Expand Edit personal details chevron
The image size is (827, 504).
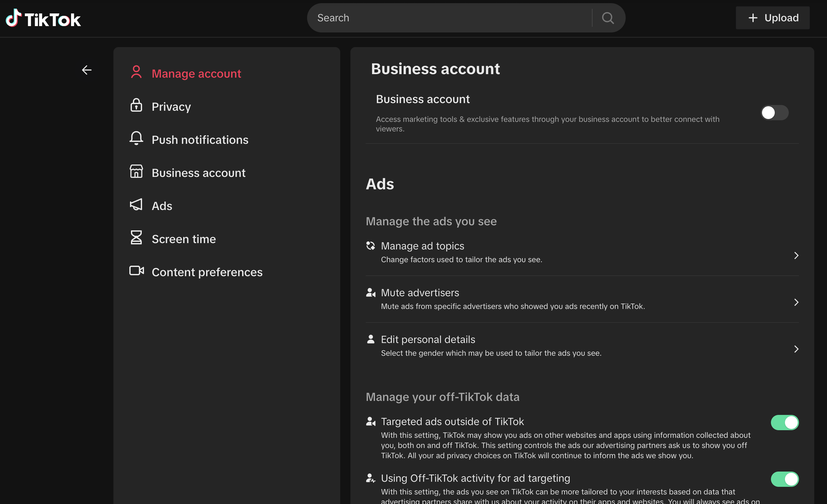796,349
